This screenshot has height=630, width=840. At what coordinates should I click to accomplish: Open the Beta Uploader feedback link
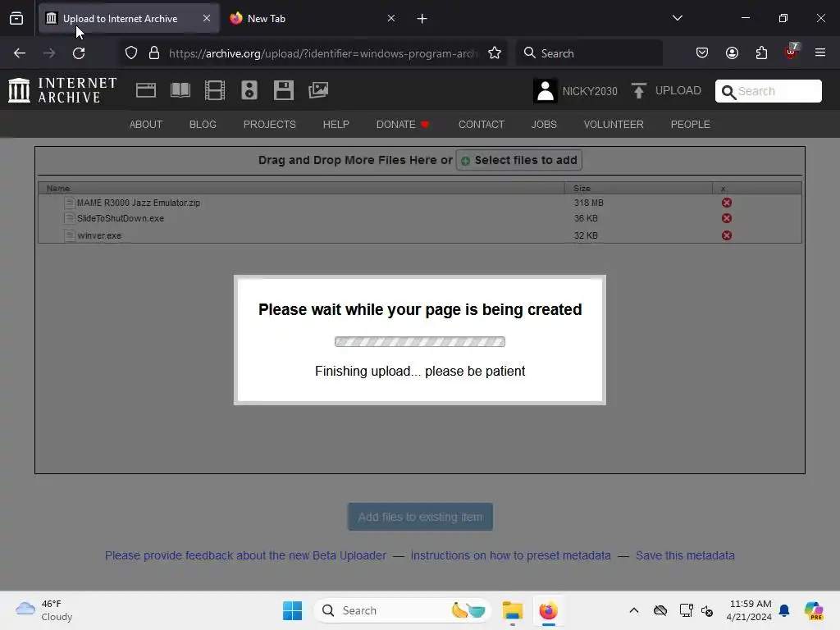(x=245, y=555)
